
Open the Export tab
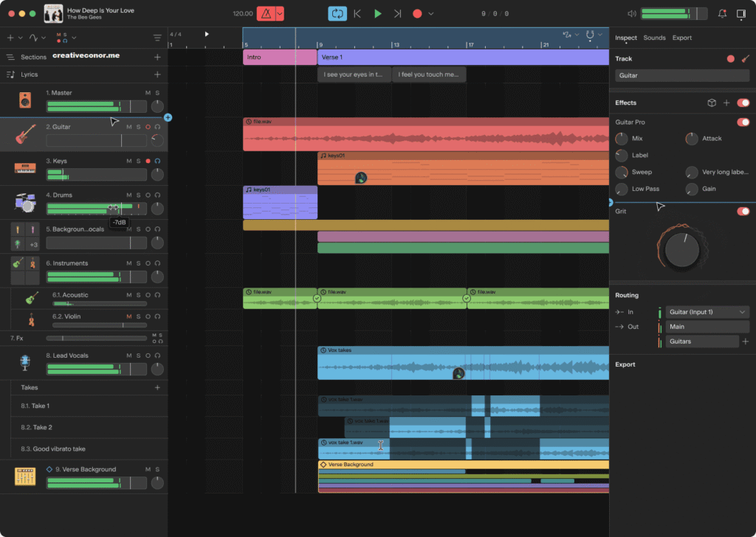coord(681,38)
